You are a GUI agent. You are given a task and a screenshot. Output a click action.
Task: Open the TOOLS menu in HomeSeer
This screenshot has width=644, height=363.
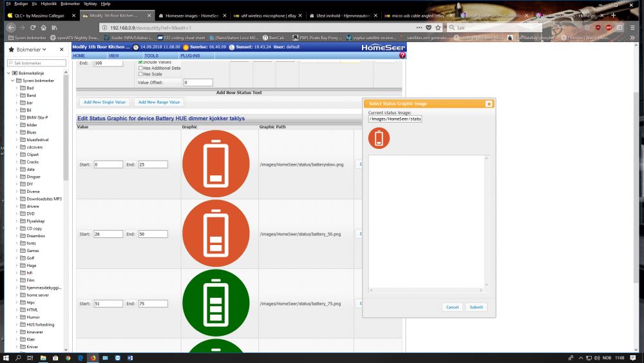coord(151,56)
